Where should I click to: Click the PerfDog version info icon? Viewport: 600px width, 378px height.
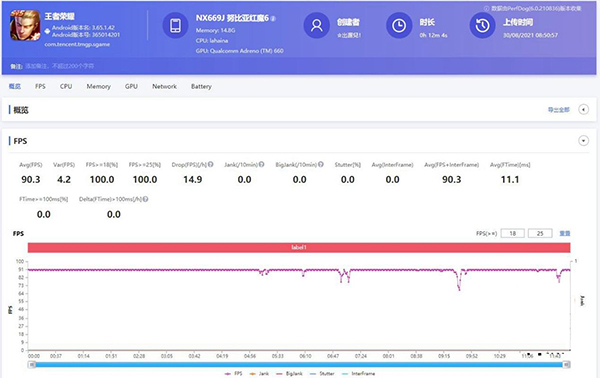(486, 8)
